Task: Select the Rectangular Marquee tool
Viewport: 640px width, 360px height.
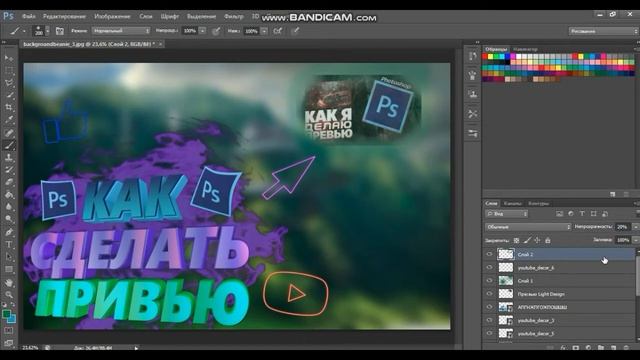Action: click(9, 70)
